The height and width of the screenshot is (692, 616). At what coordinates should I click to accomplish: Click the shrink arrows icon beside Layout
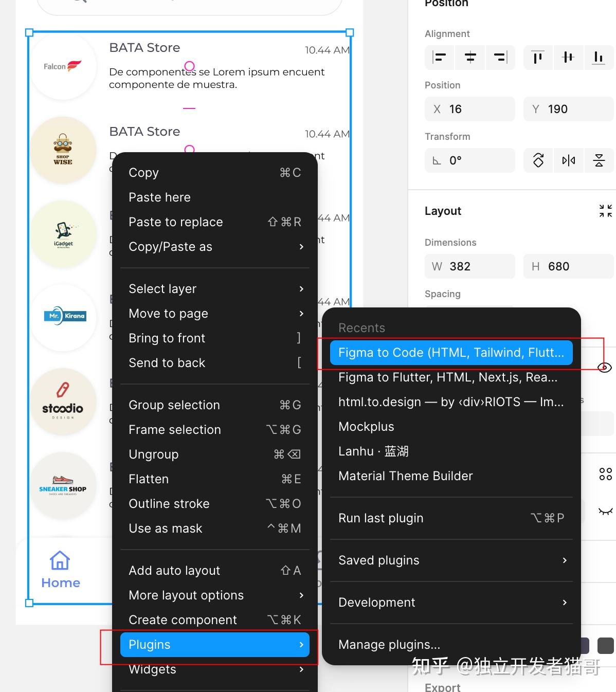pyautogui.click(x=605, y=211)
